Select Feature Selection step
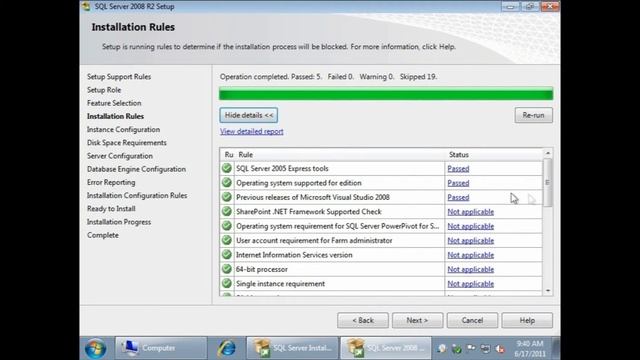 [114, 103]
